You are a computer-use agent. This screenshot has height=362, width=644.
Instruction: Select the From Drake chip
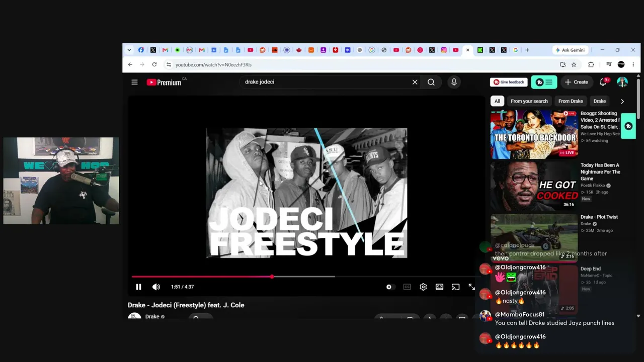tap(571, 101)
